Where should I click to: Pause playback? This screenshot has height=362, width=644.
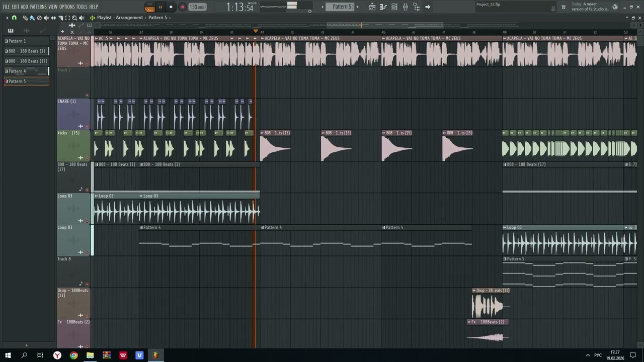click(160, 7)
